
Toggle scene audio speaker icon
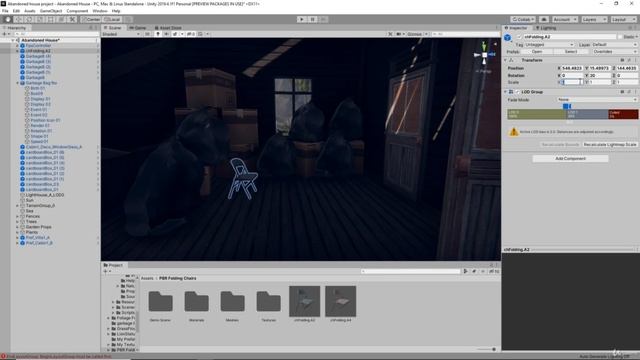pos(167,34)
